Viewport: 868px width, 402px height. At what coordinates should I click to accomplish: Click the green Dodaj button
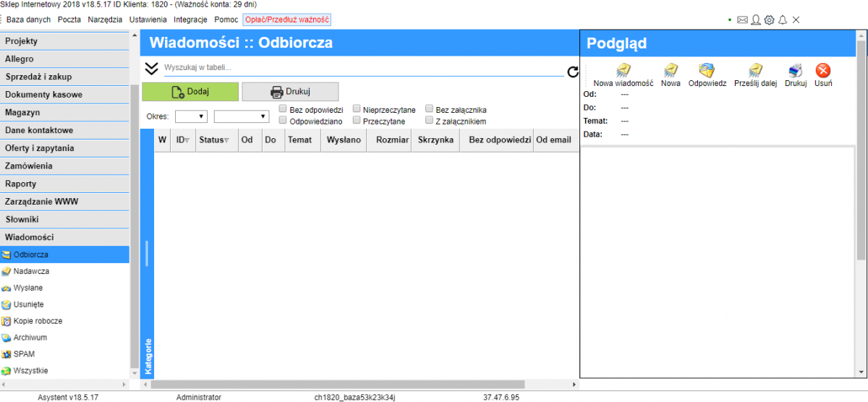pos(190,92)
